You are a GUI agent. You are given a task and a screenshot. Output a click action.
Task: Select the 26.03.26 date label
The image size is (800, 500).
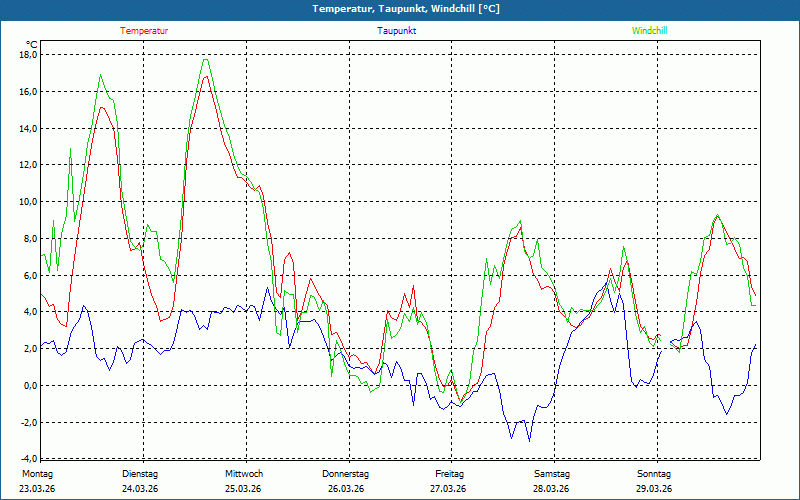point(346,489)
